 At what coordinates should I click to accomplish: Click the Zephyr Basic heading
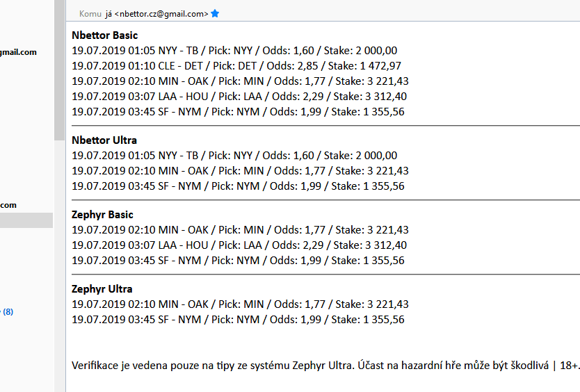point(102,215)
